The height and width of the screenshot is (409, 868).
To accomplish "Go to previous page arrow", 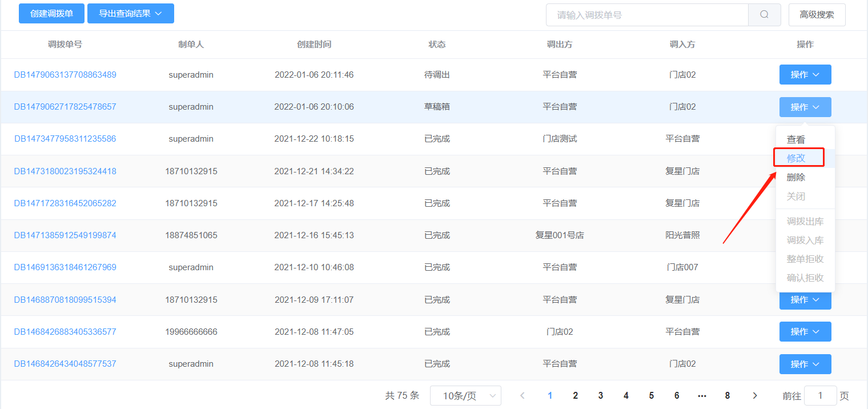I will tap(522, 396).
